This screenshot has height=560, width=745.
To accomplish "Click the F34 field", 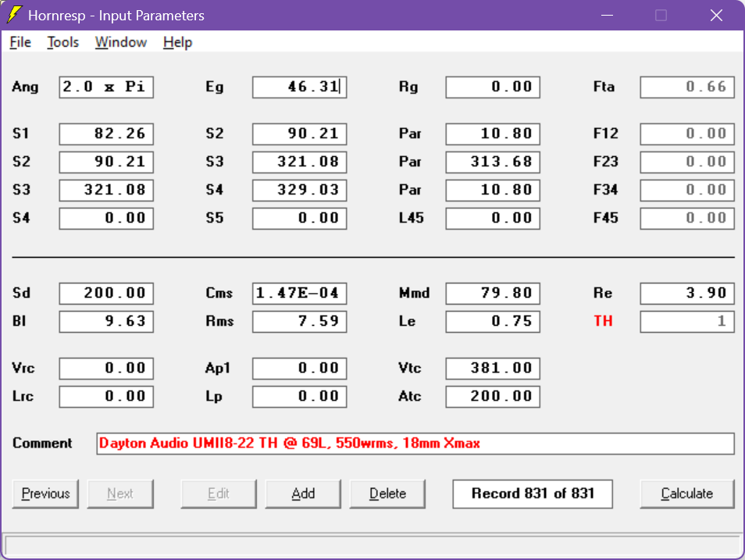I will pos(687,190).
